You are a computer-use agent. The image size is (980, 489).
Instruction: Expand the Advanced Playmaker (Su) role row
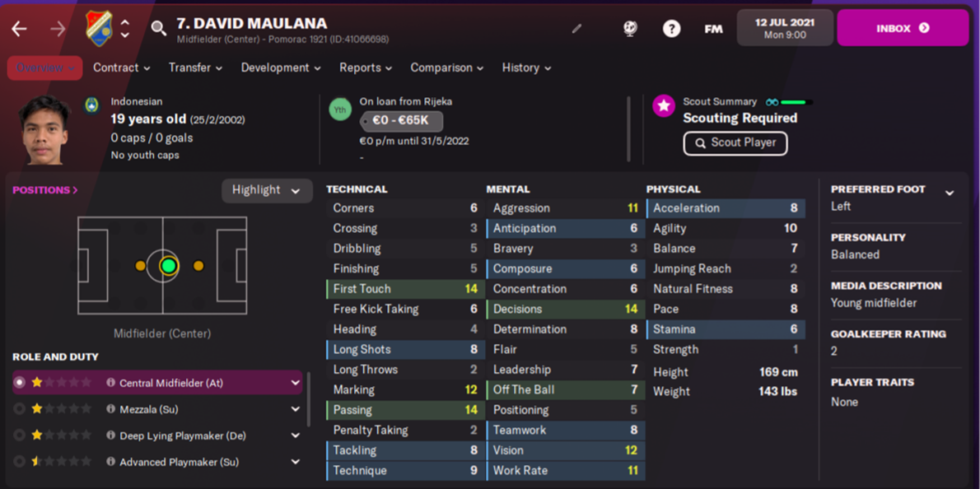(295, 462)
